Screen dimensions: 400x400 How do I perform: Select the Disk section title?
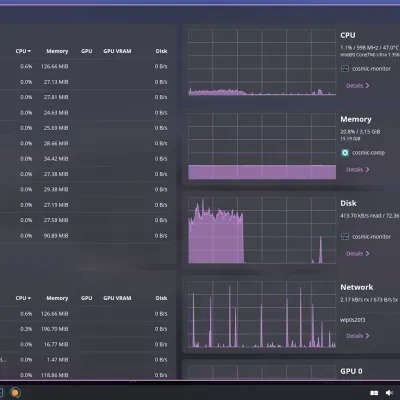click(x=348, y=203)
